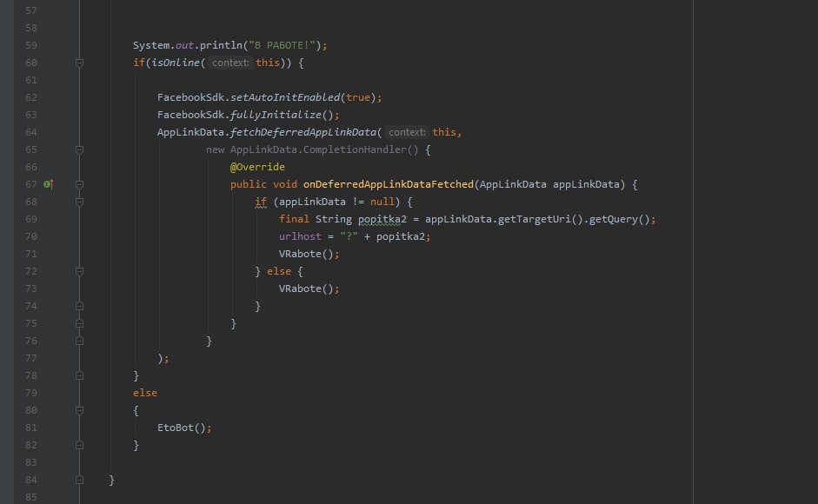The height and width of the screenshot is (504, 818).
Task: Click fold end marker on line 75
Action: 79,323
